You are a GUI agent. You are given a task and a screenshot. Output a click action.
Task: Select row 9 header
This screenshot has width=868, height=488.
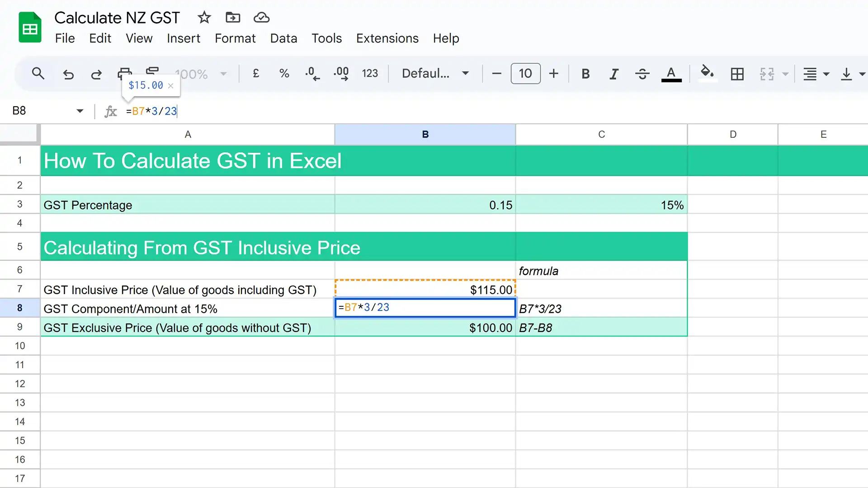tap(20, 327)
